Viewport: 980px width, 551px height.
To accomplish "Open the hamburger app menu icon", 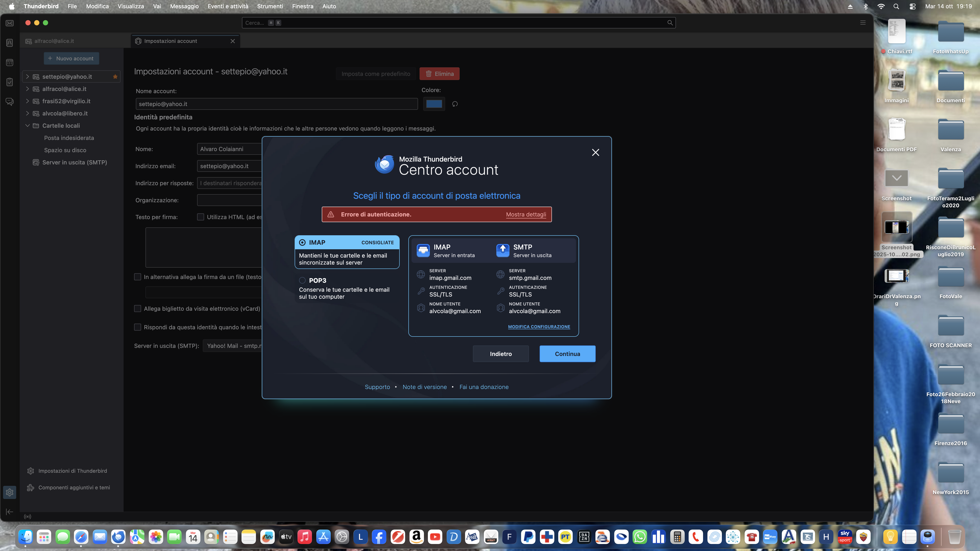I will coord(863,23).
